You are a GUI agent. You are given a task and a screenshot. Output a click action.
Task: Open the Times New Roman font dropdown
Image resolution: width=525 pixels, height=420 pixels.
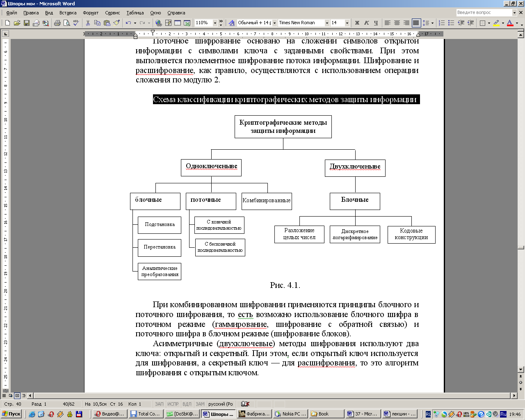pyautogui.click(x=327, y=23)
